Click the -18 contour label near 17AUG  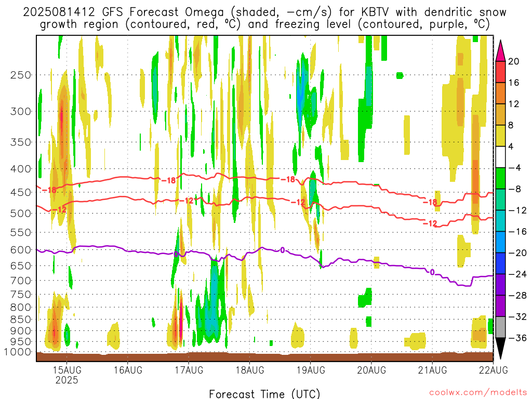[169, 180]
